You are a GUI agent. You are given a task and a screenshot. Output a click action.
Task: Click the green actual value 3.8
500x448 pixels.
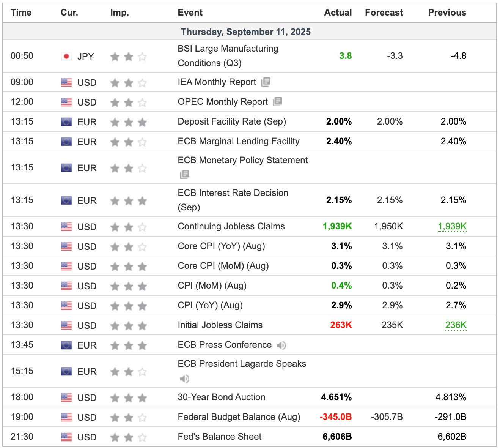coord(345,56)
